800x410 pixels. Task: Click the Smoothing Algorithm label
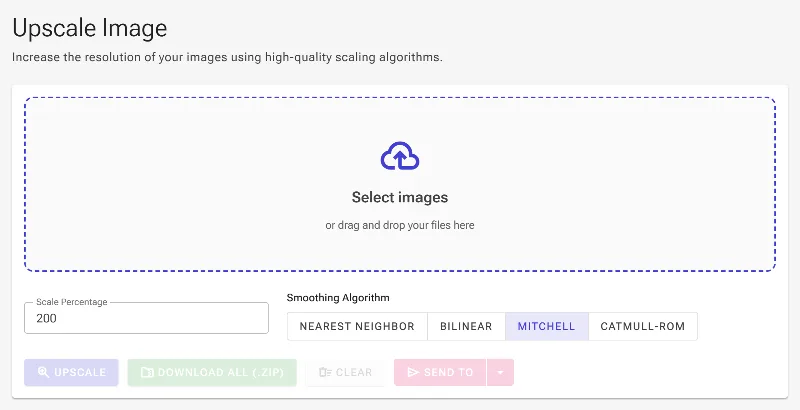coord(338,297)
